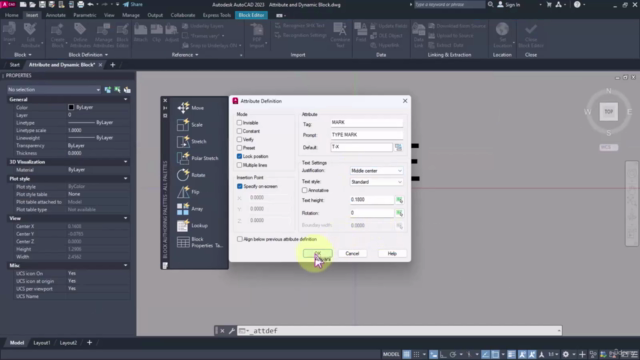640x360 pixels.
Task: Add a new layout tab with plus button
Action: [89, 343]
